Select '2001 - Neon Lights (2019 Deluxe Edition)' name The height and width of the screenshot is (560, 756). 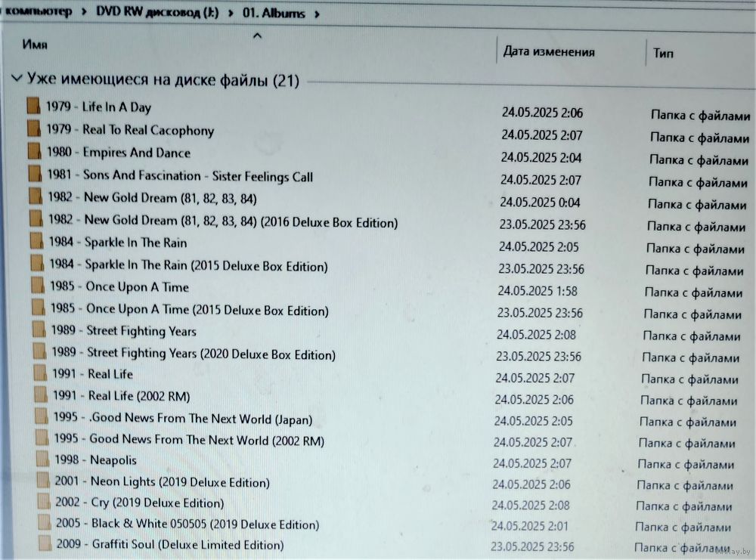[162, 482]
